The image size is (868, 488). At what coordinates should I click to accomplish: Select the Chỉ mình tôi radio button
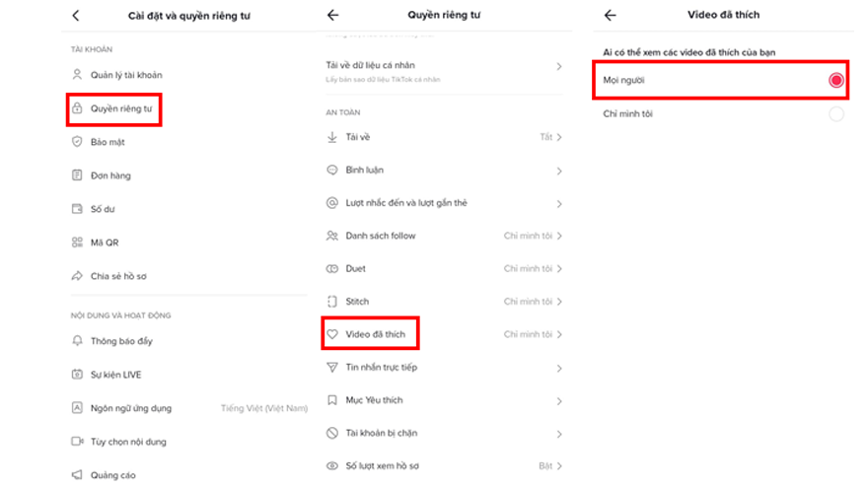[836, 114]
